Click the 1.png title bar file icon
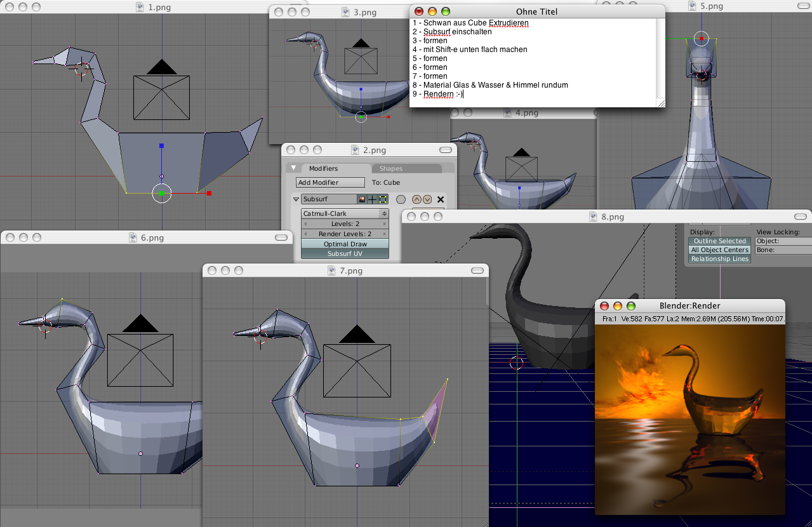Viewport: 812px width, 527px height. coord(140,7)
